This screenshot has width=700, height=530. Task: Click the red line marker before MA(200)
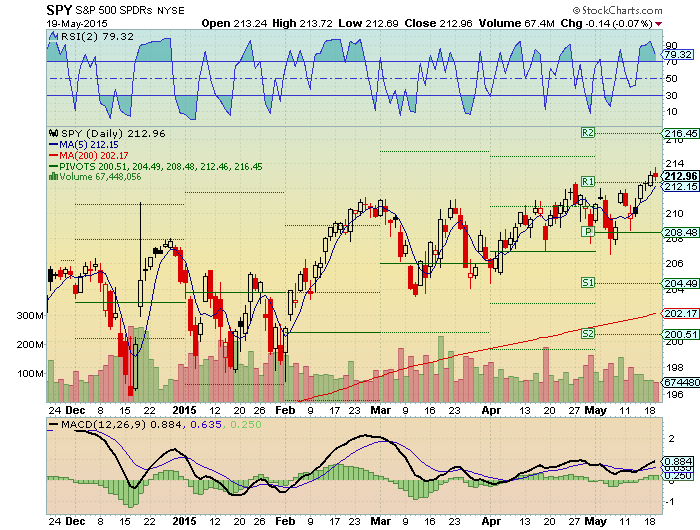pyautogui.click(x=53, y=156)
